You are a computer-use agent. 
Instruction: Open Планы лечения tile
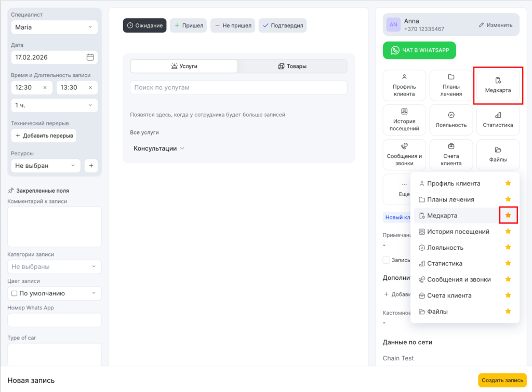(451, 85)
